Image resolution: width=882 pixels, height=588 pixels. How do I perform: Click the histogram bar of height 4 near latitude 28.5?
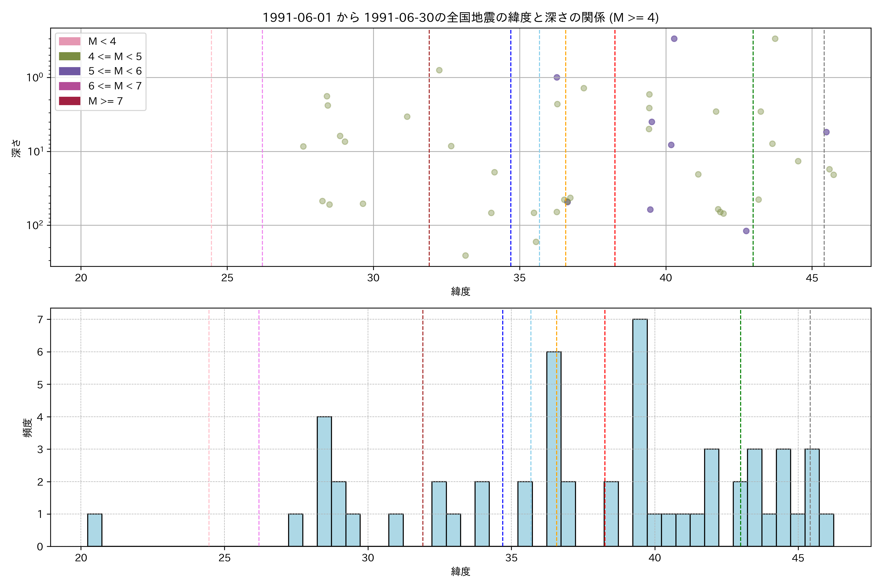324,481
